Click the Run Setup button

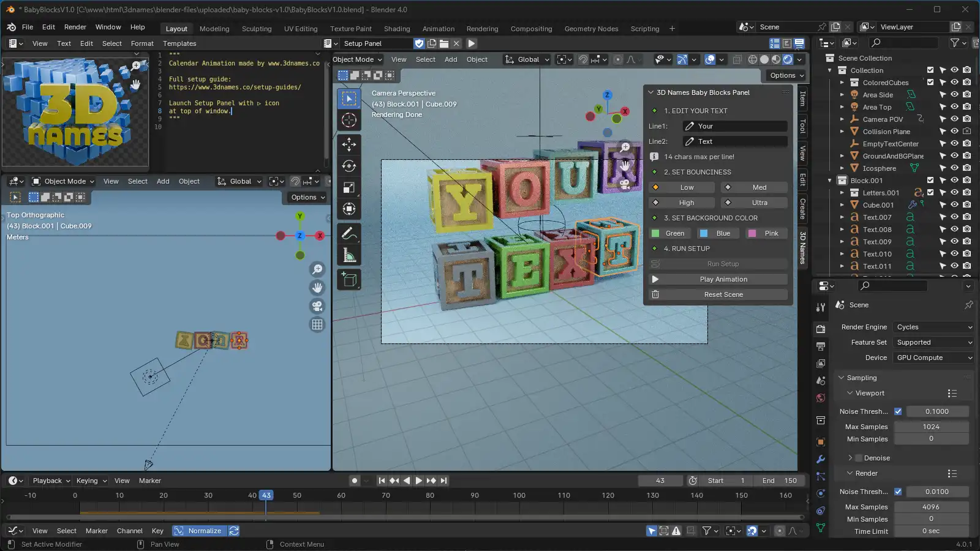tap(723, 263)
